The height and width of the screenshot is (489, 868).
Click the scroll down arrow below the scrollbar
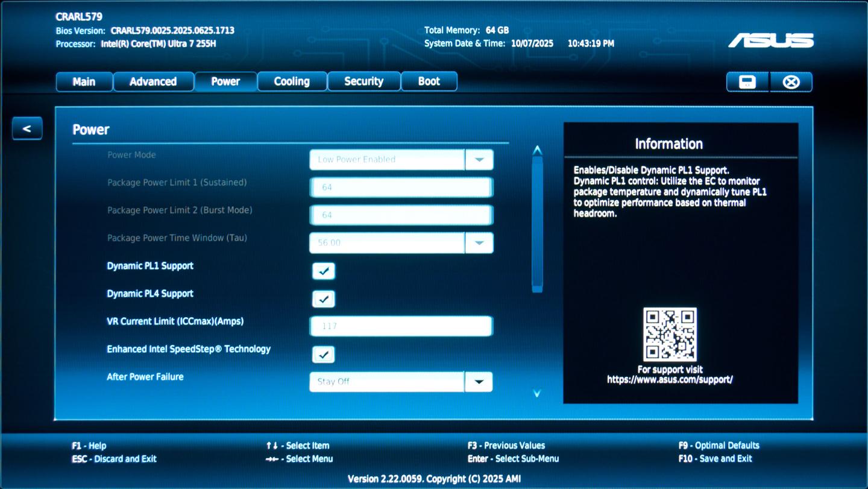[537, 393]
